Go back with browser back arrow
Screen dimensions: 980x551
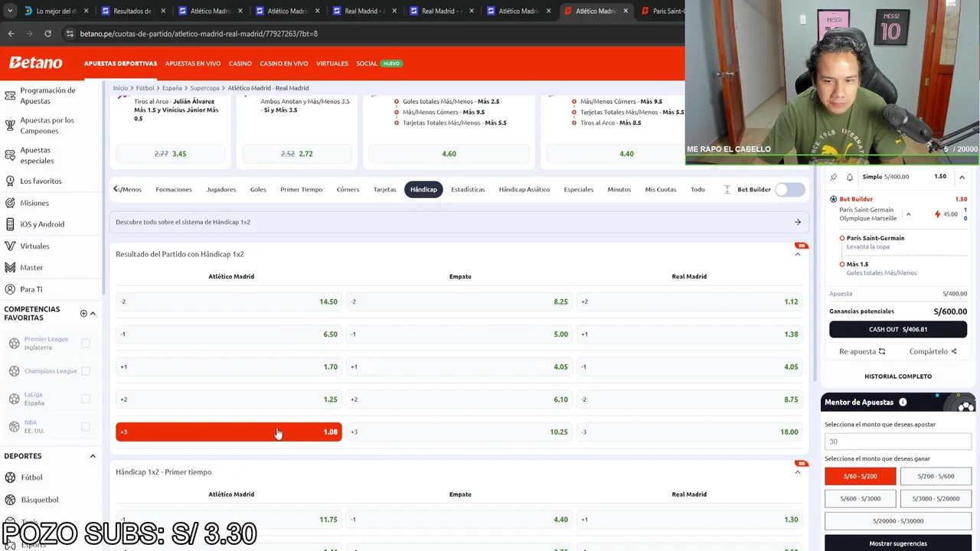(x=11, y=34)
